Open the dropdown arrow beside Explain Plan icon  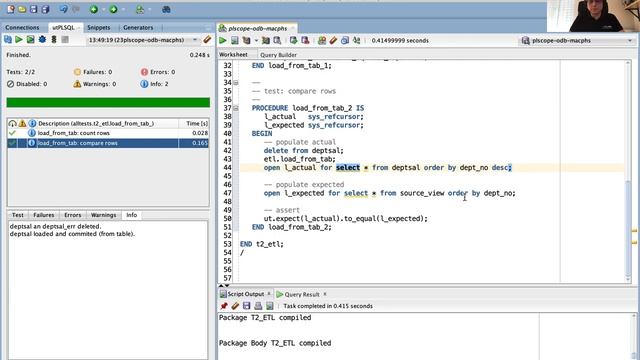[x=256, y=40]
